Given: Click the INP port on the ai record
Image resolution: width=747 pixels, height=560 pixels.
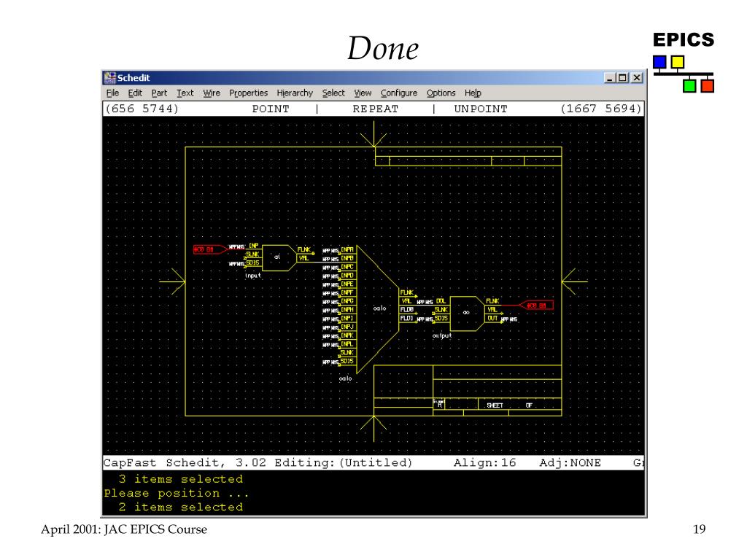Looking at the screenshot, I should click(254, 246).
